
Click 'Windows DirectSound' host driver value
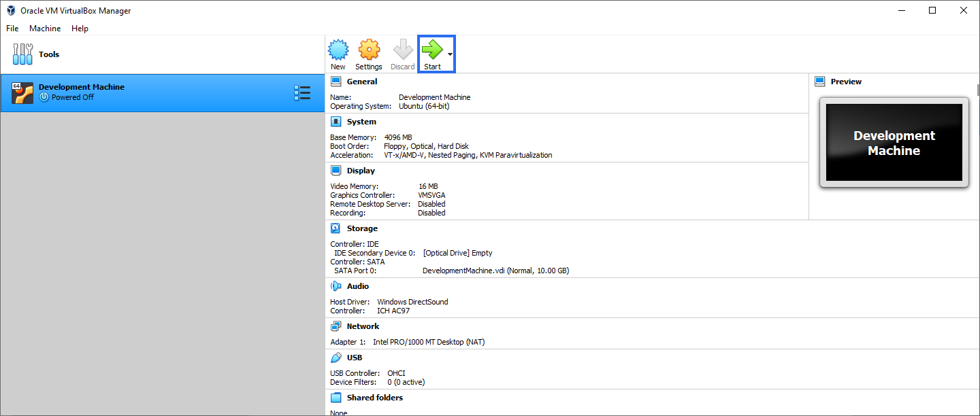[412, 302]
